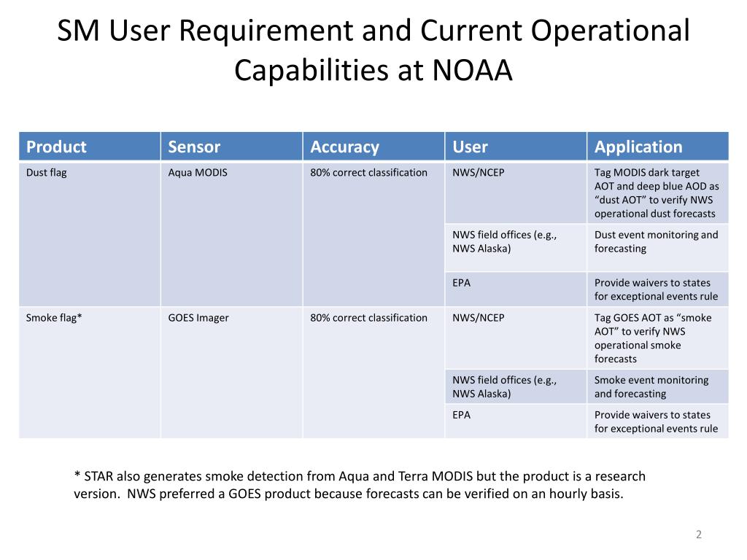Click 'NWS/NCEP' user in Smoke flag row
747x560 pixels.
pyautogui.click(x=516, y=338)
